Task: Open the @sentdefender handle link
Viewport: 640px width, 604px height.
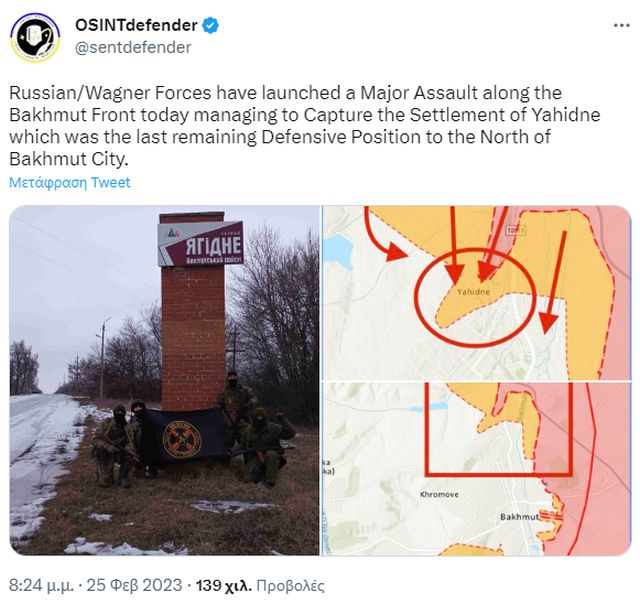Action: point(133,47)
